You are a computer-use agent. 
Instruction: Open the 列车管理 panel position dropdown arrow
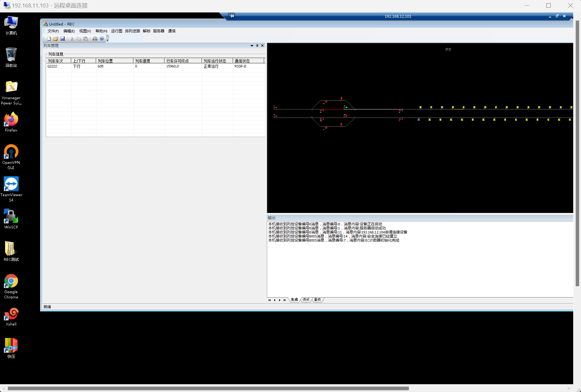pos(252,46)
